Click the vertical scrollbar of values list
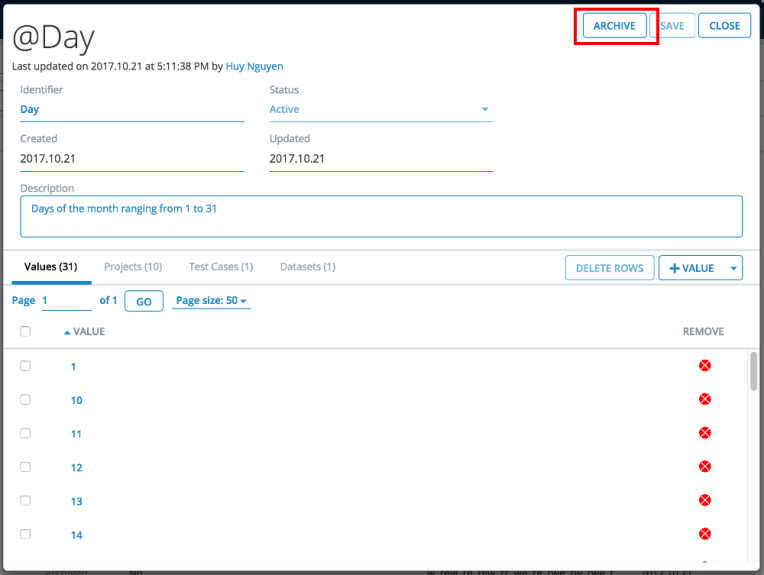 click(x=753, y=370)
